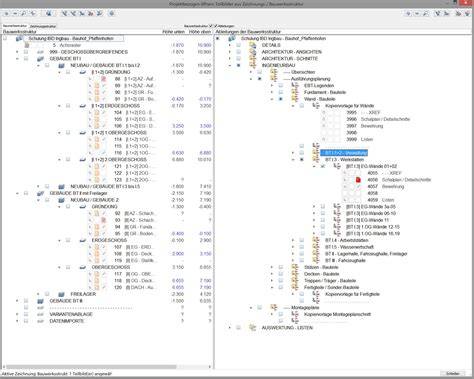Click the [I.1+2] GRÜNDUNG level icon
This screenshot has width=474, height=379.
click(83, 72)
